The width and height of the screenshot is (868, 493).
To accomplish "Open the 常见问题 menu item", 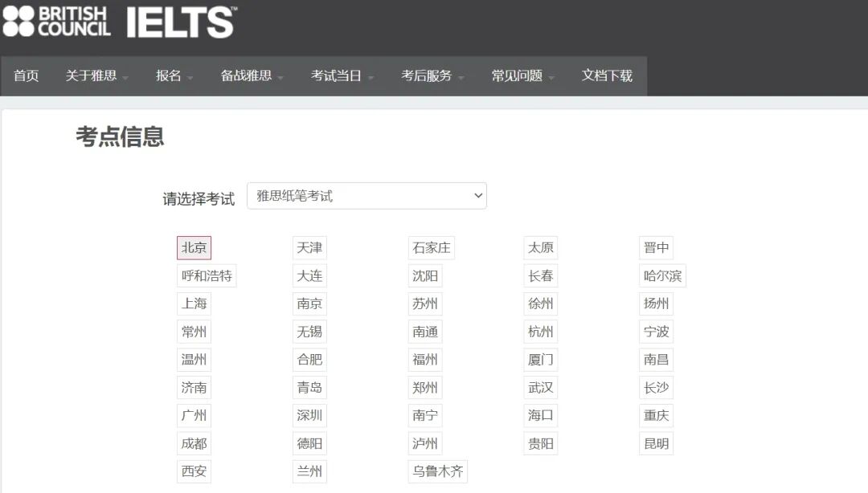I will click(x=516, y=76).
